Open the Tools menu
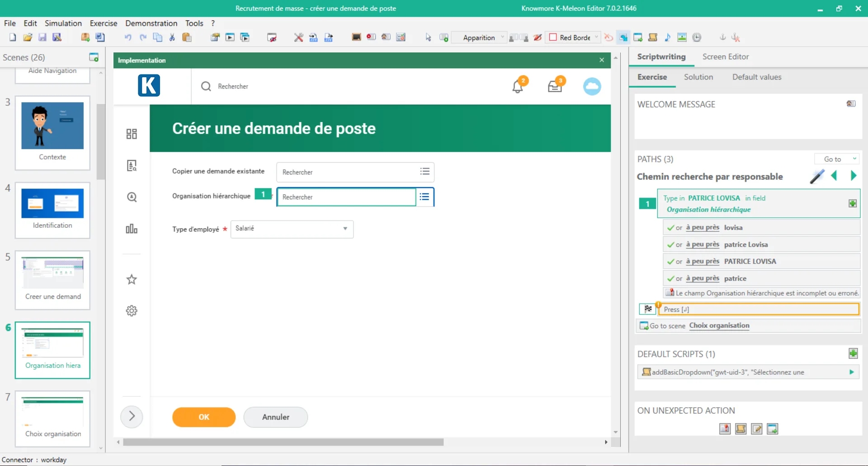Screen dimensions: 868x466 coord(194,23)
